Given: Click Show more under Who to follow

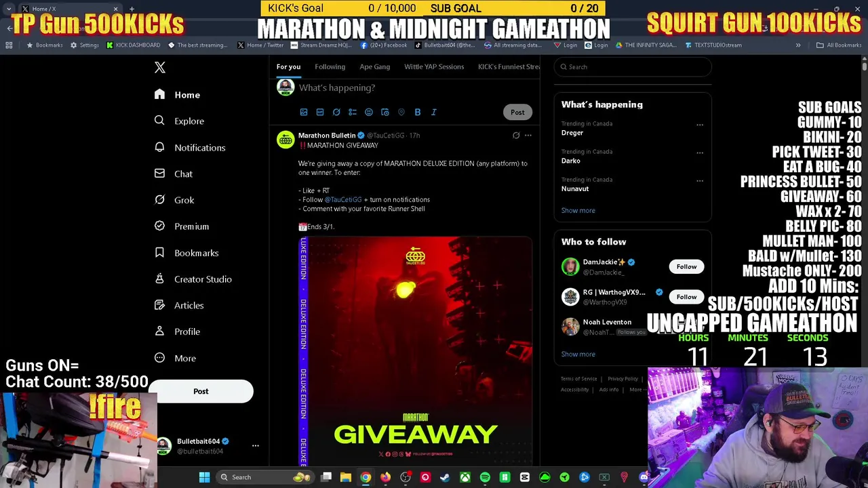Looking at the screenshot, I should click(578, 354).
